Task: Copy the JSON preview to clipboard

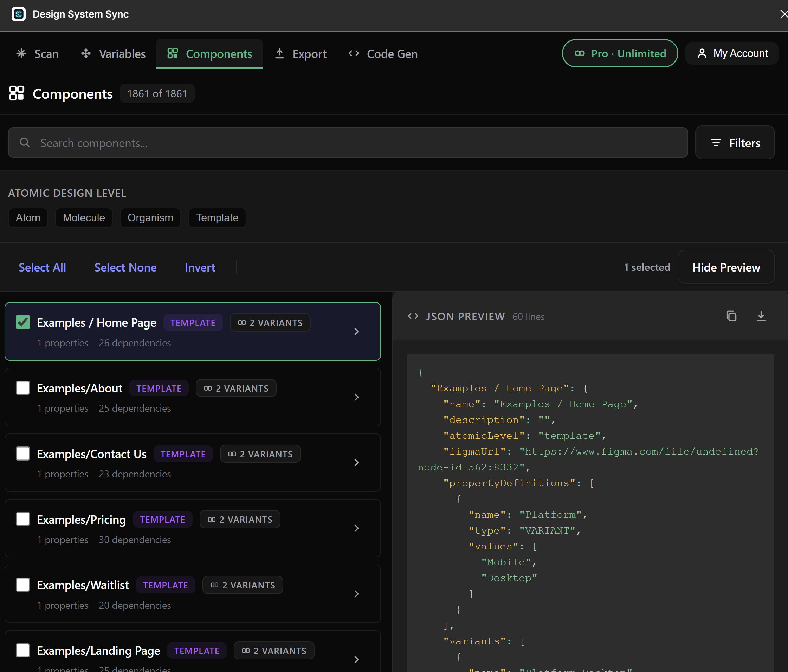Action: point(732,316)
